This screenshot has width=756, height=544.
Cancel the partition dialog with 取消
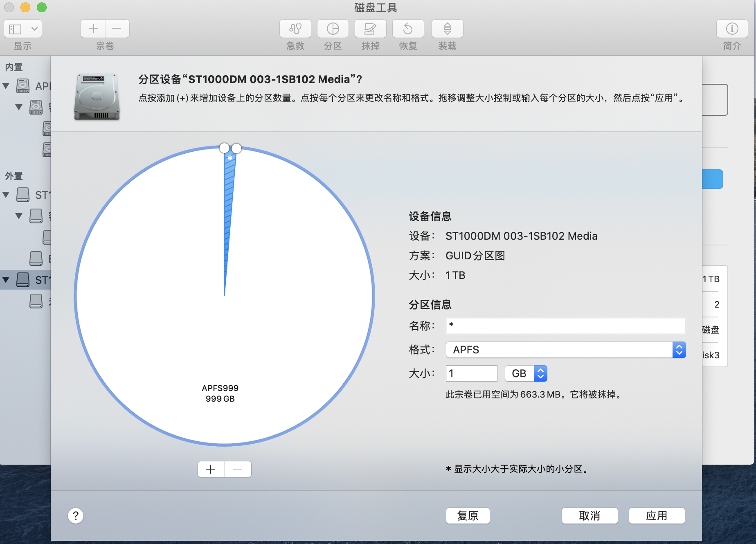[x=590, y=516]
